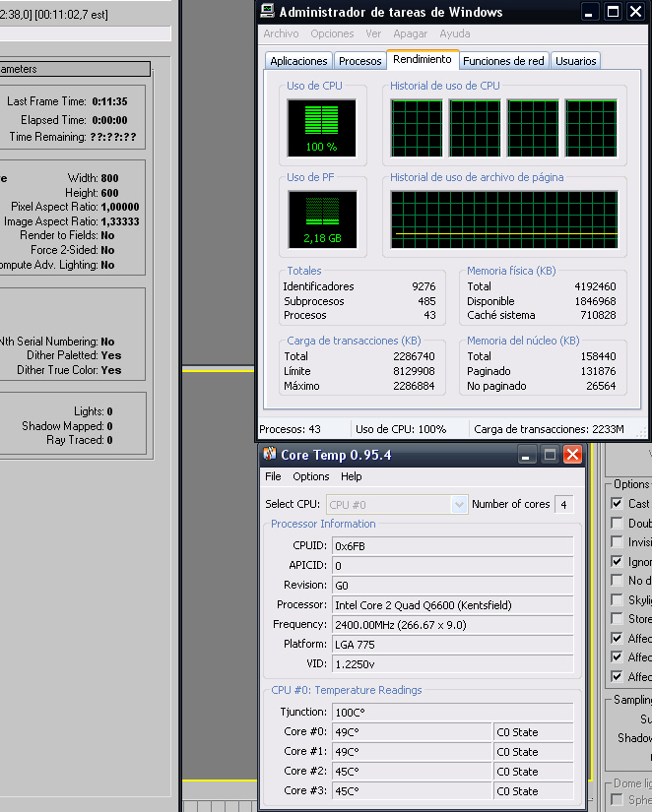
Task: Switch to the Funciones de red tab
Action: (503, 61)
